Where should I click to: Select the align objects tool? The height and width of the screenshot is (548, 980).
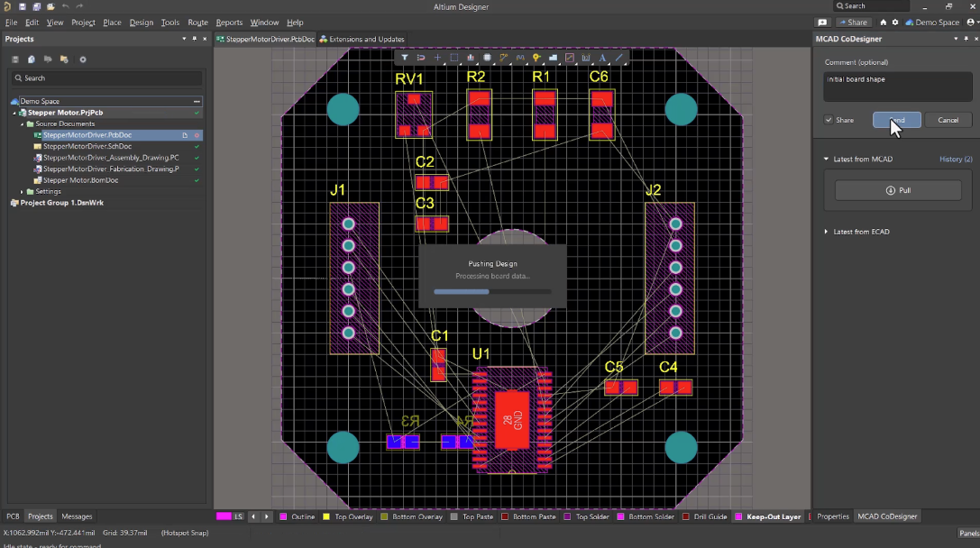coord(471,58)
